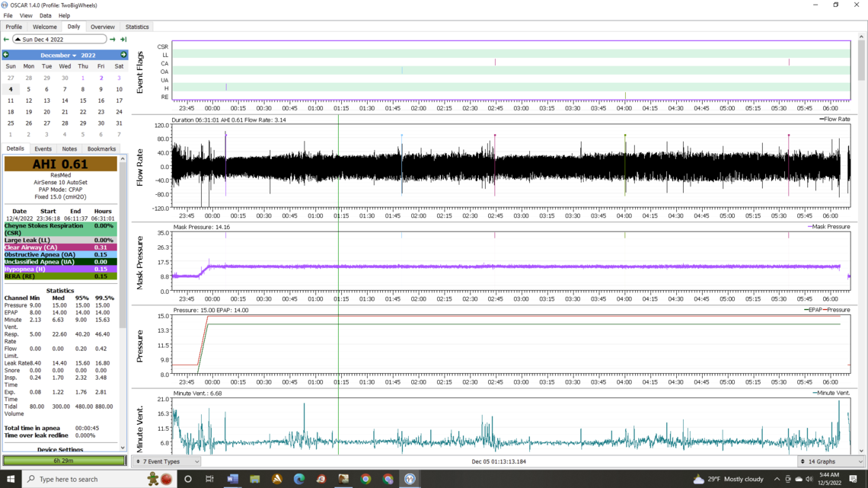Open the Notes tab in the left panel
Image resolution: width=868 pixels, height=488 pixels.
click(x=69, y=148)
